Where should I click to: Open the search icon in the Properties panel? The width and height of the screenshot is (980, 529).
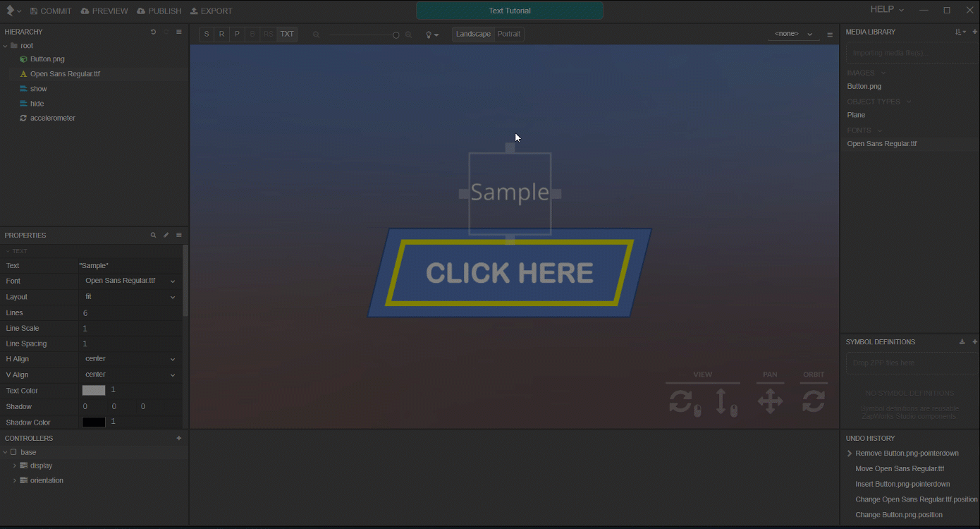[x=153, y=234]
